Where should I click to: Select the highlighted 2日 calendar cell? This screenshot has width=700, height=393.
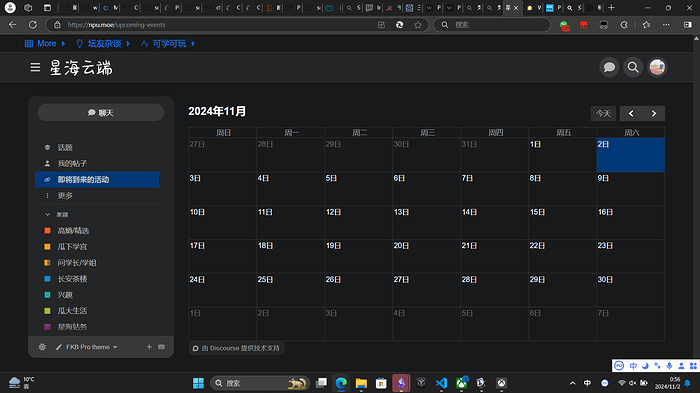tap(630, 155)
